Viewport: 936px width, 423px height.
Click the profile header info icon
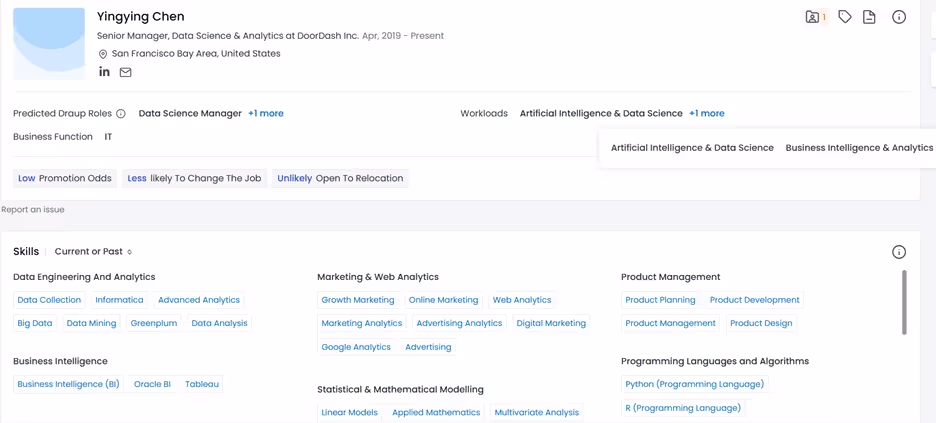tap(899, 17)
